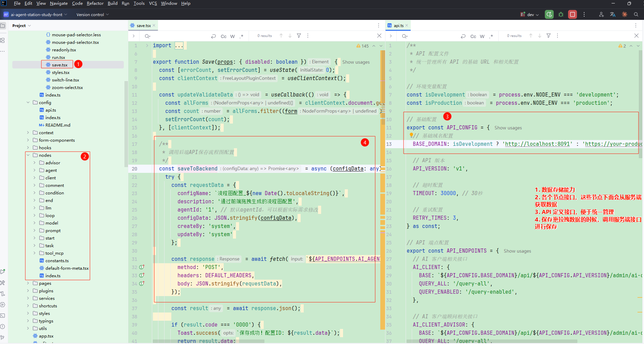Open the Code With Me icon
The image size is (644, 344).
[601, 14]
